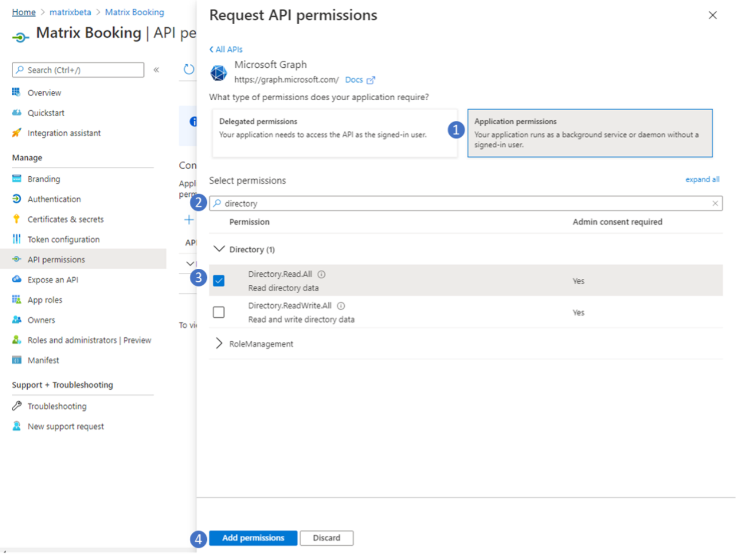Navigate to the Matrix Booking breadcrumb
The height and width of the screenshot is (560, 738).
134,12
